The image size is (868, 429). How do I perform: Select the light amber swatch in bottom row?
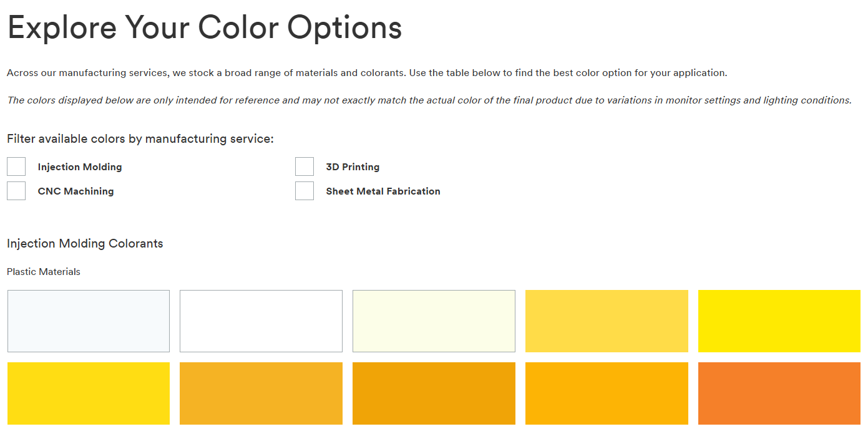pos(261,393)
